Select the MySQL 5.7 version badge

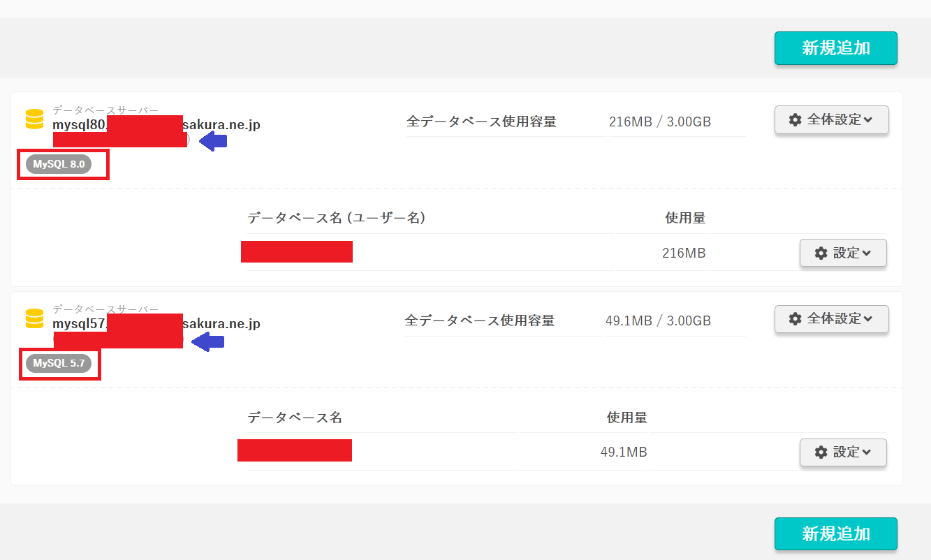59,363
